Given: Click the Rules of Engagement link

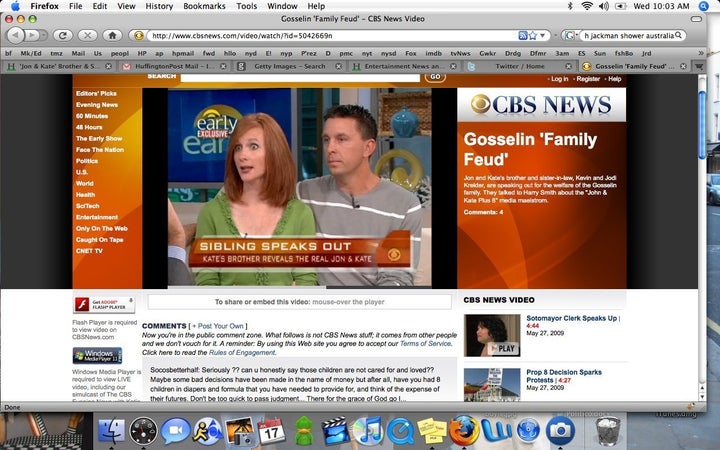Looking at the screenshot, I should point(242,353).
